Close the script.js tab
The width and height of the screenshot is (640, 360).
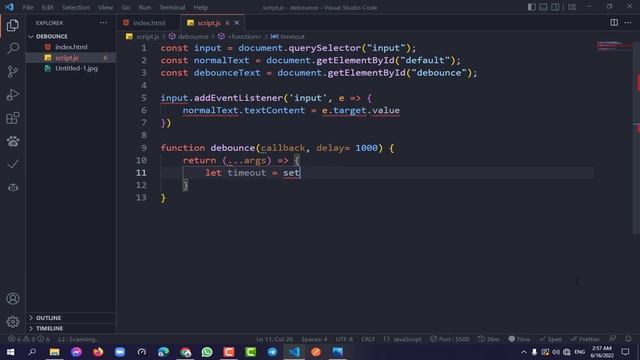pyautogui.click(x=237, y=23)
